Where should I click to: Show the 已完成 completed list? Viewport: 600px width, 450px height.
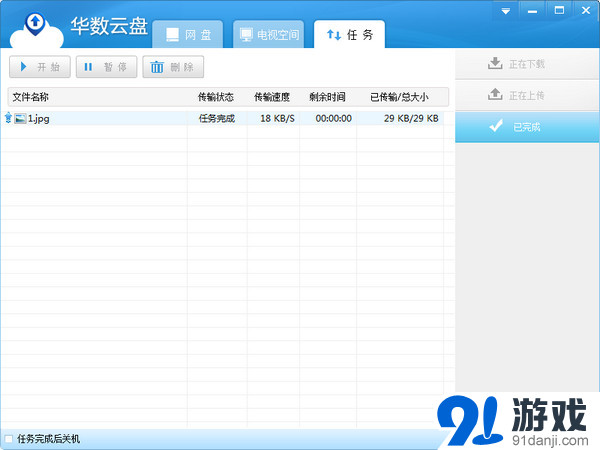527,127
